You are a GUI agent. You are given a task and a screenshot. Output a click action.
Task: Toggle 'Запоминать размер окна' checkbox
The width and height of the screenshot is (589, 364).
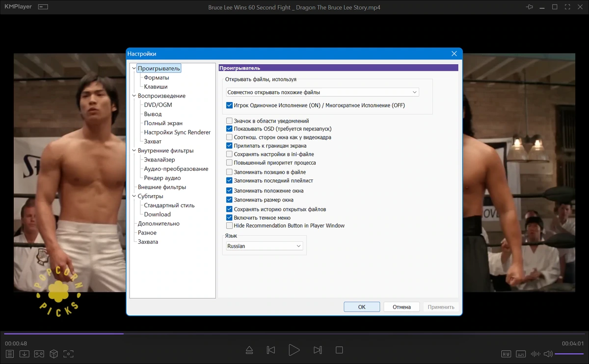tap(229, 200)
